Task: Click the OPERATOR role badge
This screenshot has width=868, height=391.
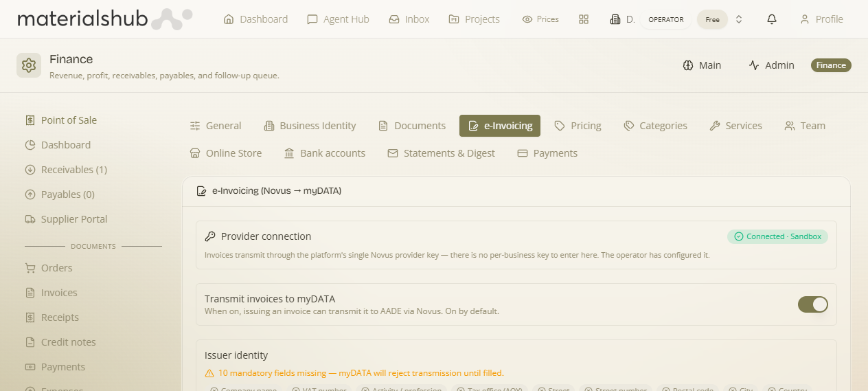Action: coord(666,19)
